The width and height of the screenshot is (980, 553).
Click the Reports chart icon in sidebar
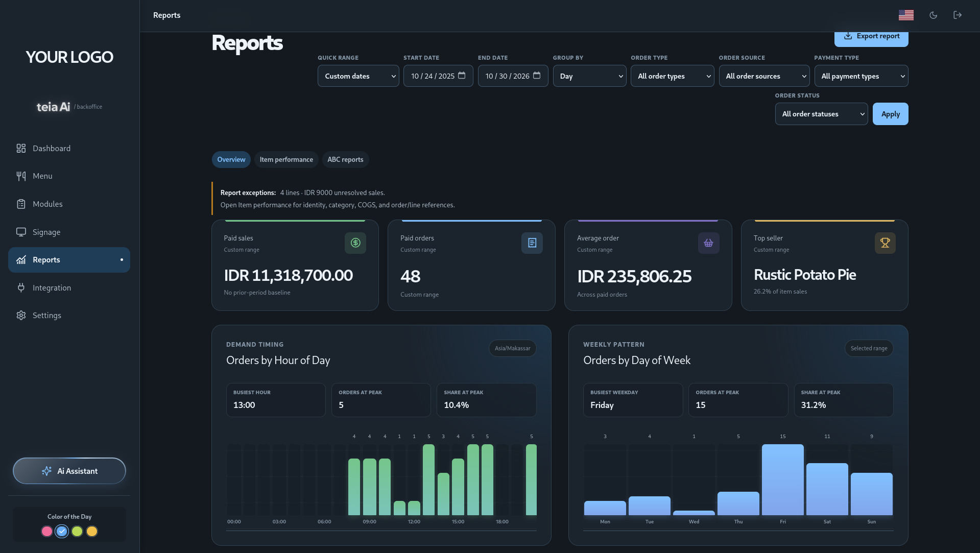pos(21,260)
